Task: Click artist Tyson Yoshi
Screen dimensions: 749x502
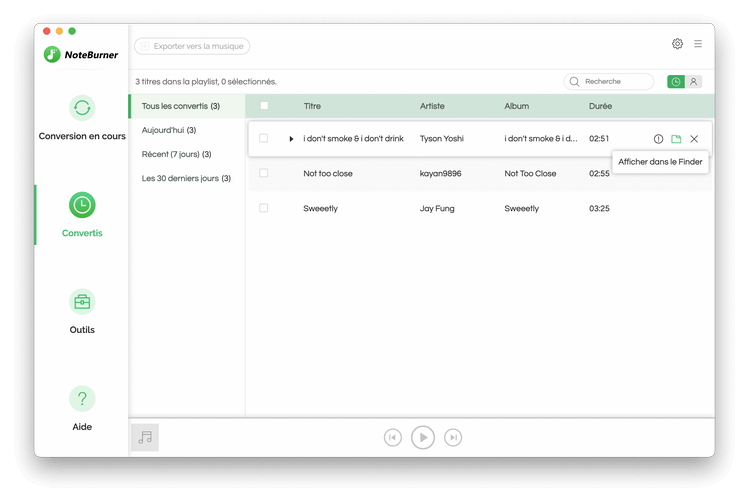Action: point(441,139)
